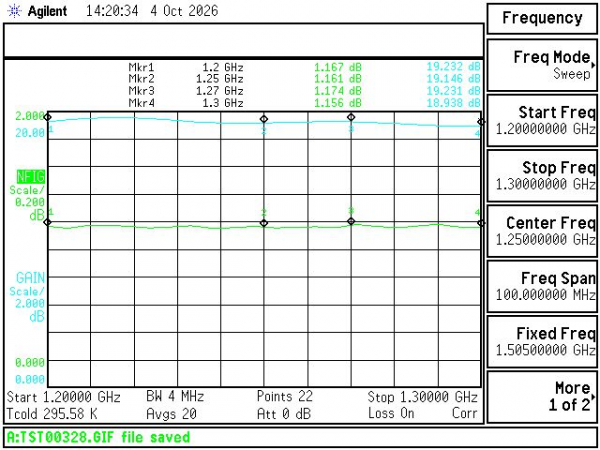Image resolution: width=600 pixels, height=450 pixels.
Task: Click the Agilent logo icon
Action: point(15,11)
